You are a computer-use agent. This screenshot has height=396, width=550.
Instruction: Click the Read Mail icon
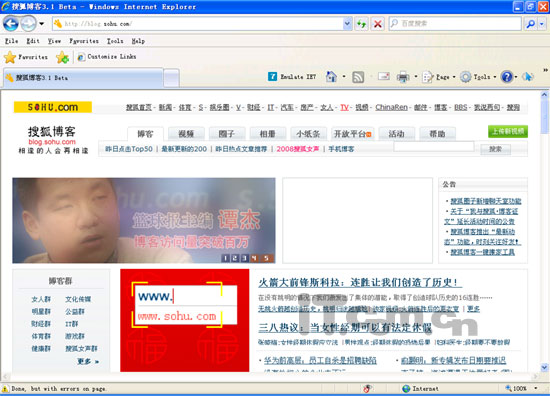click(384, 76)
